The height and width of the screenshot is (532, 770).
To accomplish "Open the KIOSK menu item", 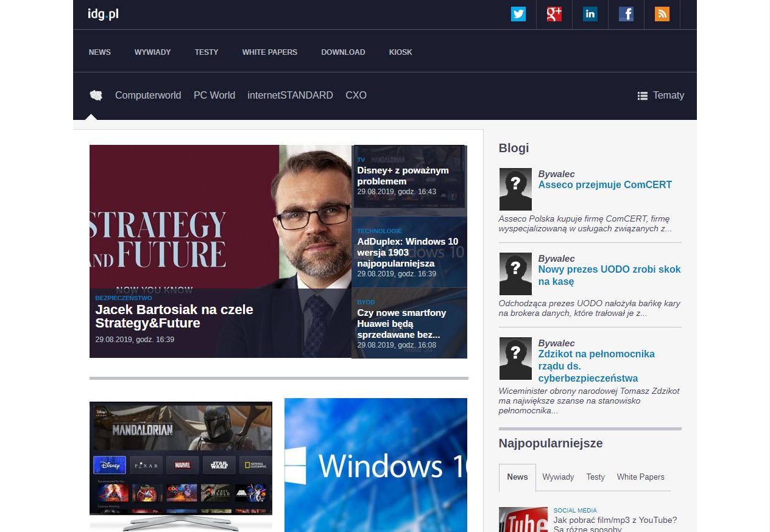I will pos(401,52).
